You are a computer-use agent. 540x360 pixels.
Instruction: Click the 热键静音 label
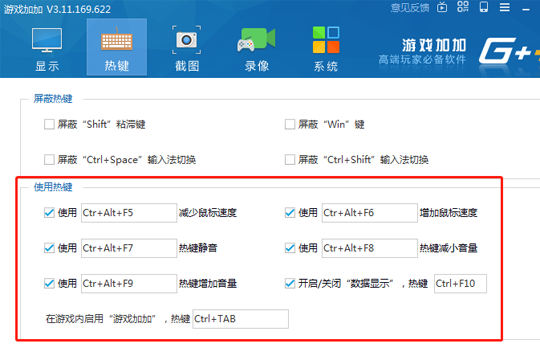coord(198,248)
